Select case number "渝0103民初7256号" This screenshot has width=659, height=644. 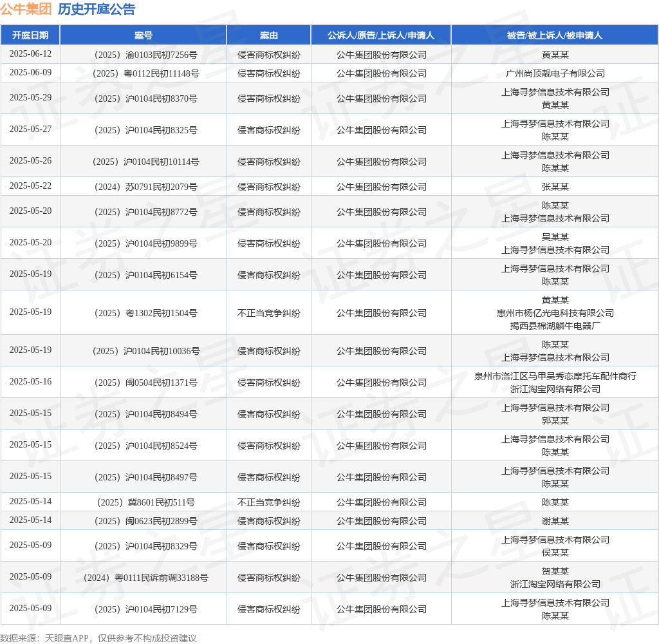point(162,55)
